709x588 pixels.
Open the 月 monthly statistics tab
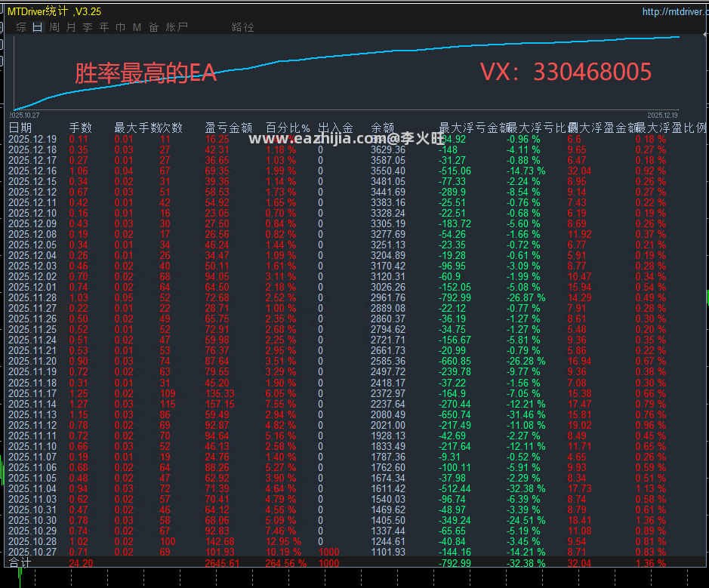point(71,27)
